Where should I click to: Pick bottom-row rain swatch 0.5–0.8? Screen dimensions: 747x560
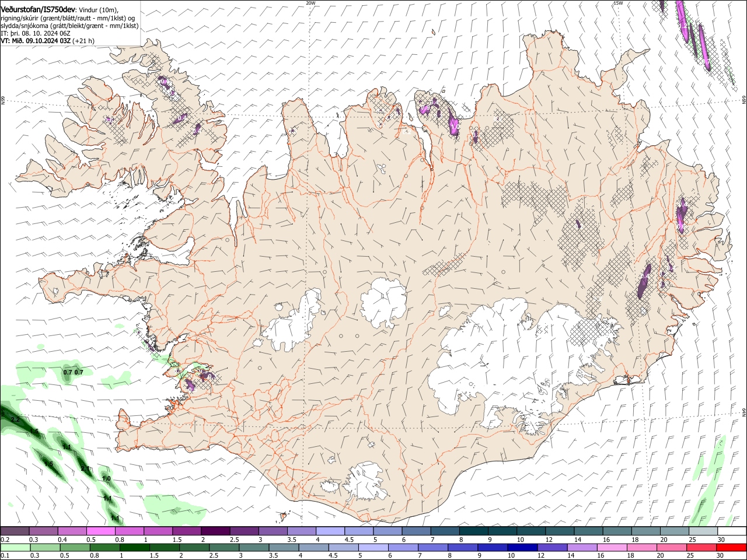point(75,548)
